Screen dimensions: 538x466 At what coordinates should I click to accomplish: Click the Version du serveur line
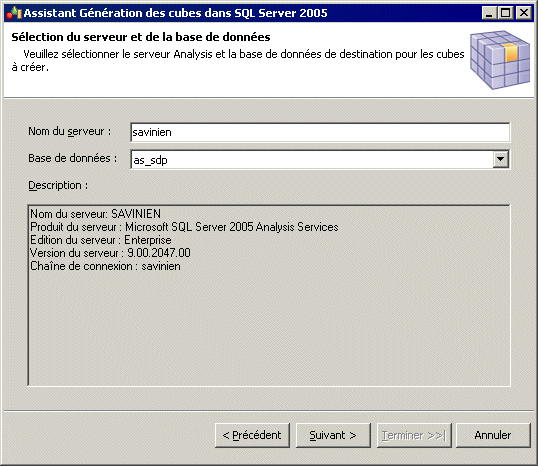point(110,253)
